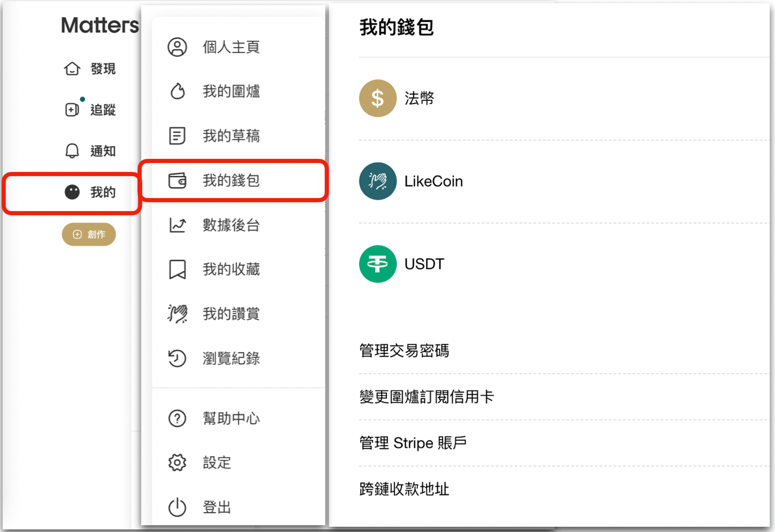Open 個人主頁 menu item
The image size is (775, 532).
[x=231, y=47]
